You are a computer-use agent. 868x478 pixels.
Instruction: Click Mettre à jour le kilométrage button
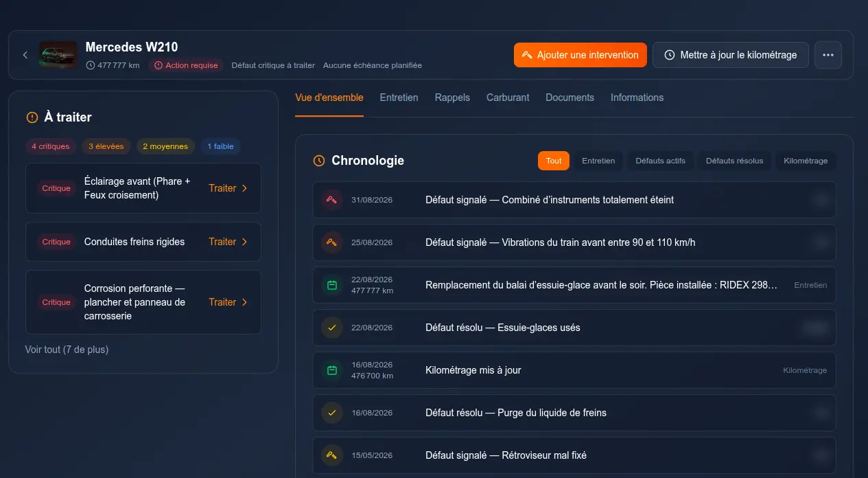pyautogui.click(x=731, y=55)
